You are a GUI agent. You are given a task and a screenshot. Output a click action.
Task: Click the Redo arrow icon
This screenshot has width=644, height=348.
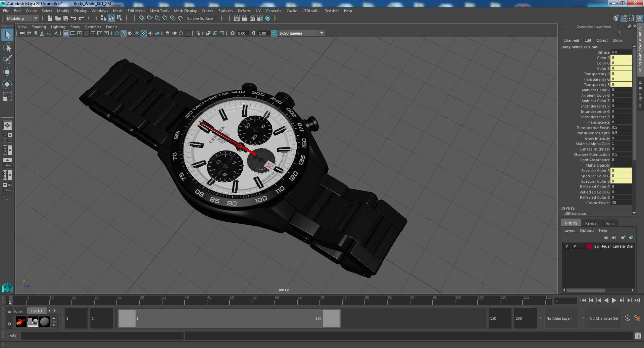[x=81, y=18]
